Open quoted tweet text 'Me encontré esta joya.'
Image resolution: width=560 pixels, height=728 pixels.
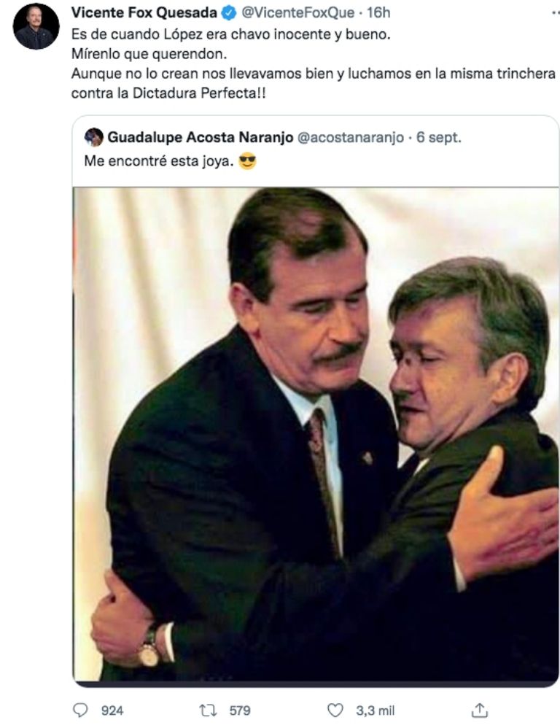[x=159, y=161]
